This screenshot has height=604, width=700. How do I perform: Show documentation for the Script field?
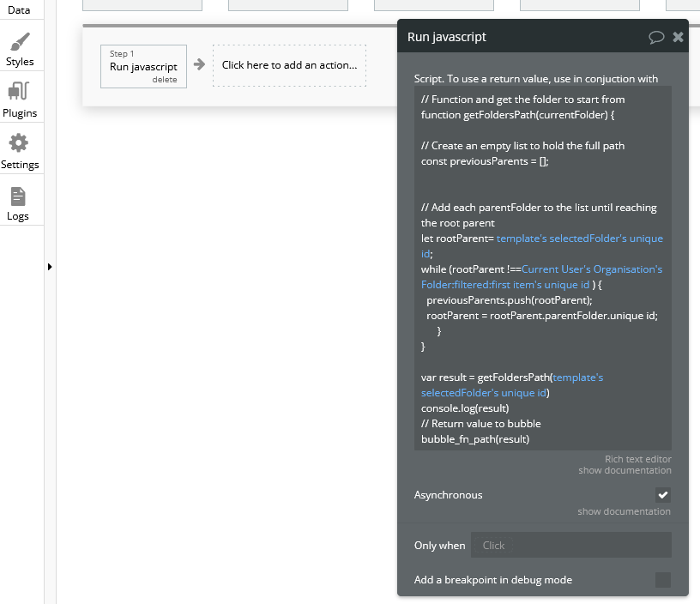pyautogui.click(x=625, y=470)
